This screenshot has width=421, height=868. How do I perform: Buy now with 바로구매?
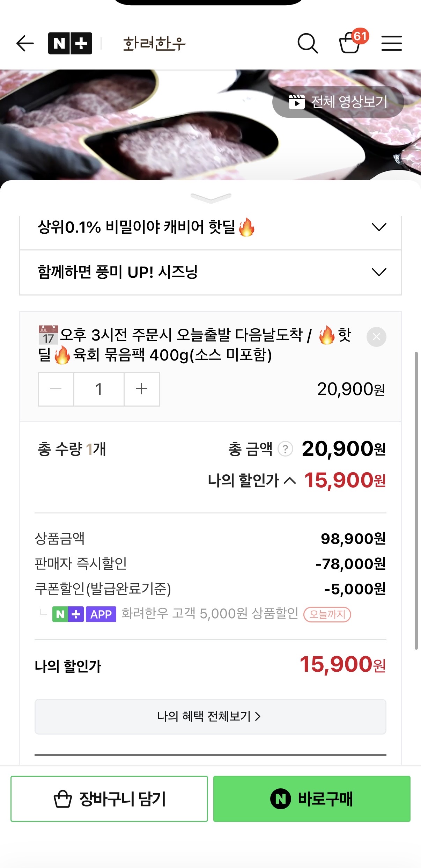coord(312,798)
